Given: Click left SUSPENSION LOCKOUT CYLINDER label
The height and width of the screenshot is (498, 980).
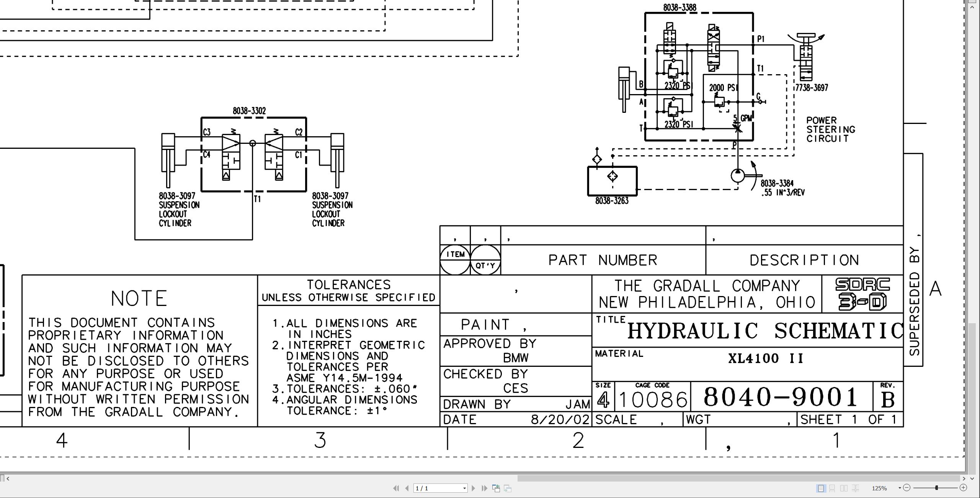Looking at the screenshot, I should [179, 214].
